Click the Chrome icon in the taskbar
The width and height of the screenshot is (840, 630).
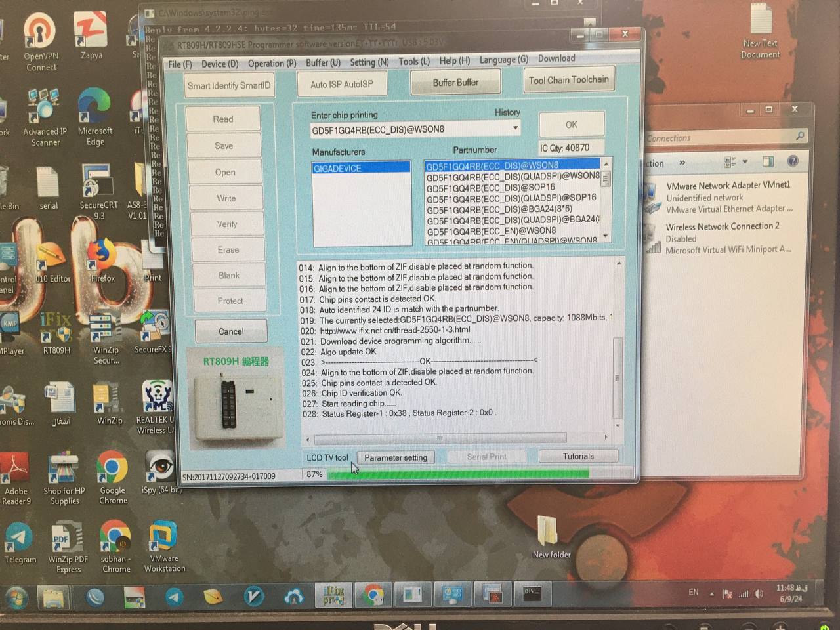pyautogui.click(x=374, y=595)
